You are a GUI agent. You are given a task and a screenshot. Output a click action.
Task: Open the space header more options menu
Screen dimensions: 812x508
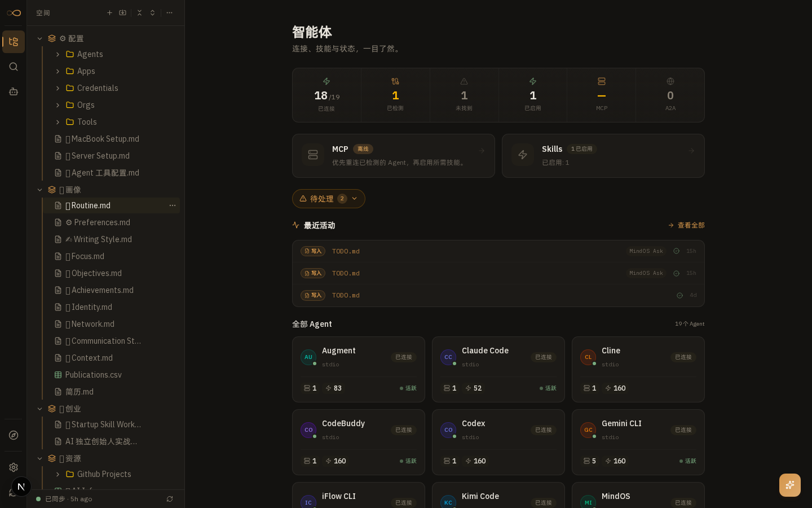click(x=169, y=12)
